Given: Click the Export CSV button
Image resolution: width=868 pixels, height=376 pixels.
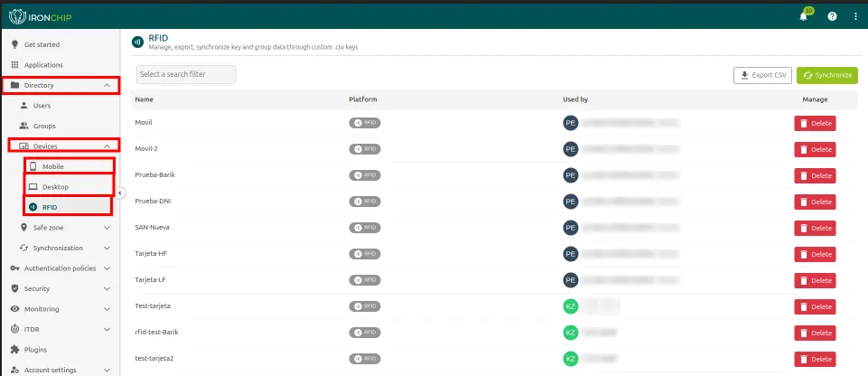Looking at the screenshot, I should pos(762,75).
